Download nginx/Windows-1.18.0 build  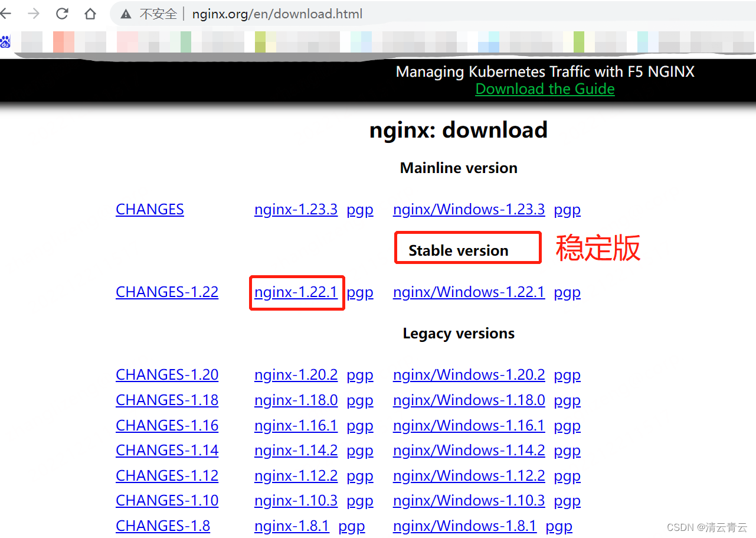click(469, 400)
